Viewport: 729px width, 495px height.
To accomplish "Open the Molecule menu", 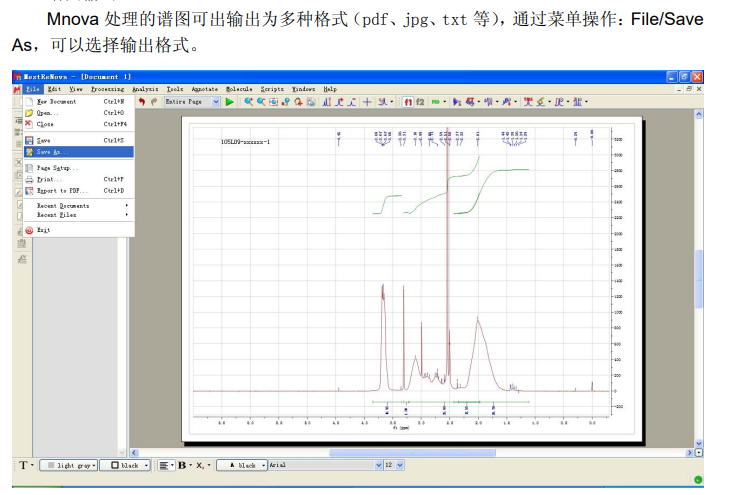I will [x=239, y=89].
